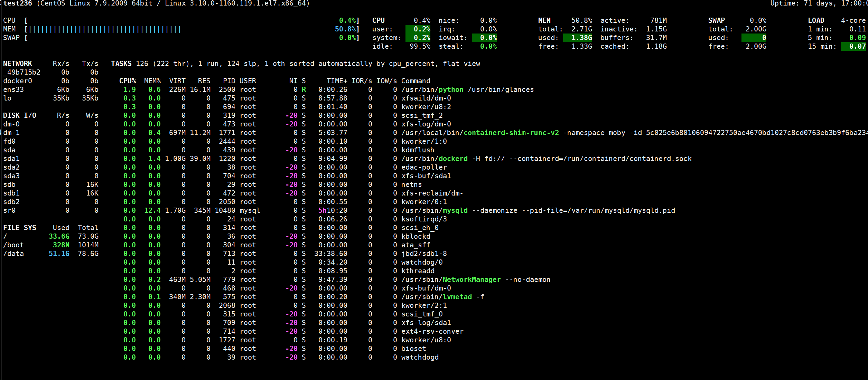Click the MEM% column header

152,81
